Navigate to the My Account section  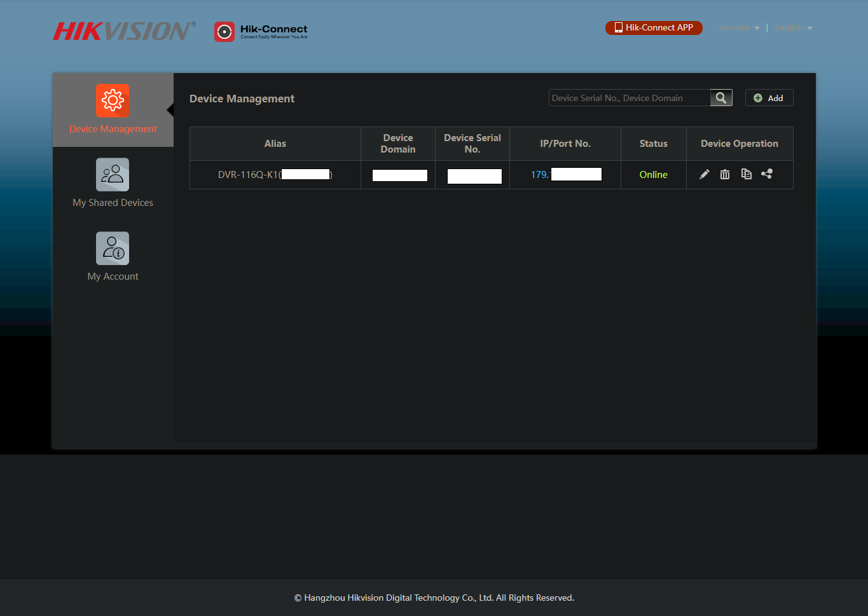point(113,276)
